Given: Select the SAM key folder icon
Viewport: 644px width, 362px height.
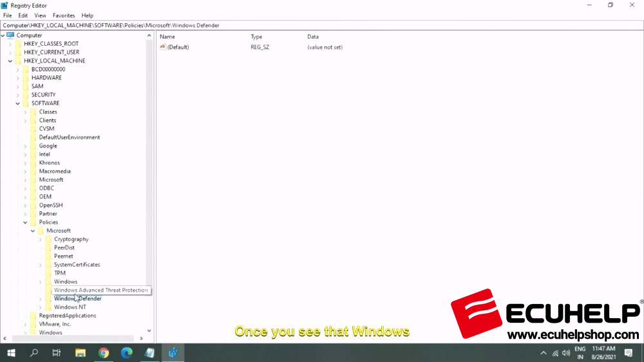Looking at the screenshot, I should 26,86.
